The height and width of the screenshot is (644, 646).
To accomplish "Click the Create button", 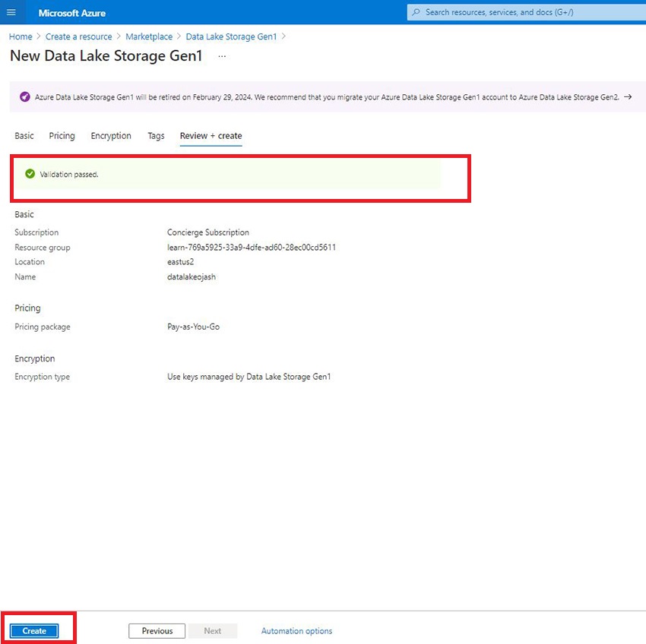I will coord(34,631).
